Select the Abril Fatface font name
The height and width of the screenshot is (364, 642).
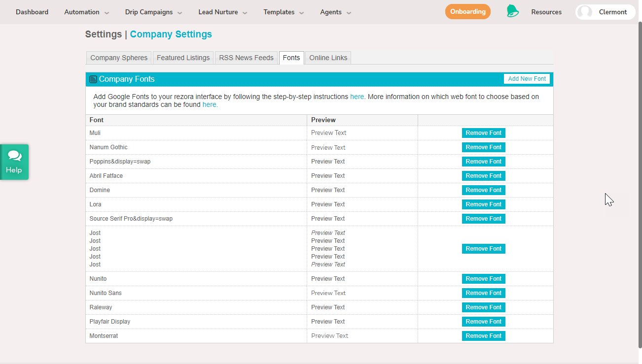coord(106,176)
